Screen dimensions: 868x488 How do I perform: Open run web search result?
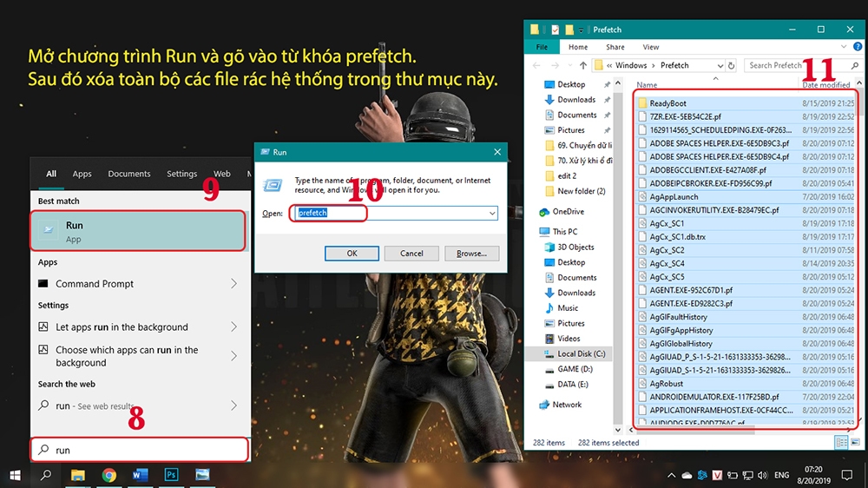(94, 406)
